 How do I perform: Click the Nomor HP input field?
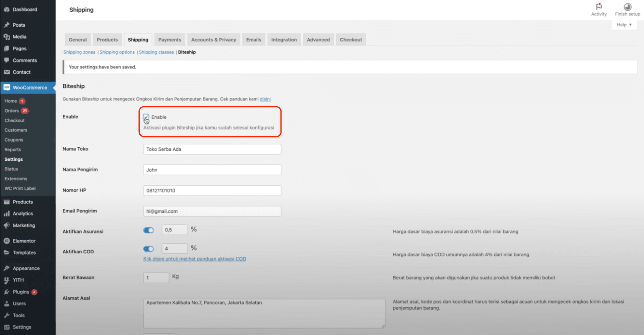[212, 191]
